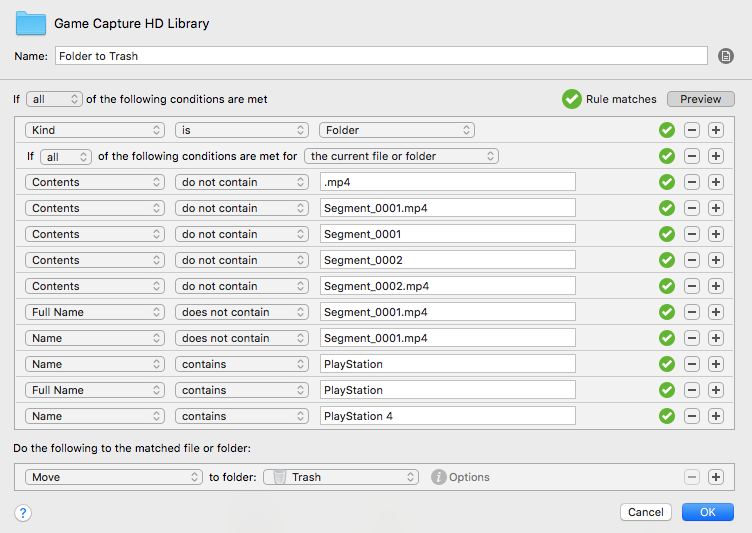Click the notes icon beside the Name field
This screenshot has width=752, height=533.
726,56
